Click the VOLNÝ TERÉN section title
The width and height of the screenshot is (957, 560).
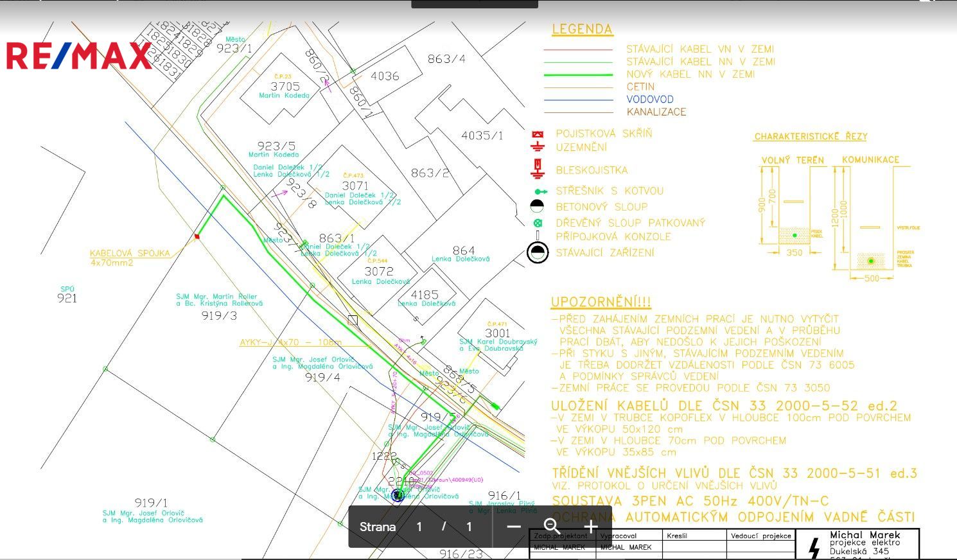(793, 160)
